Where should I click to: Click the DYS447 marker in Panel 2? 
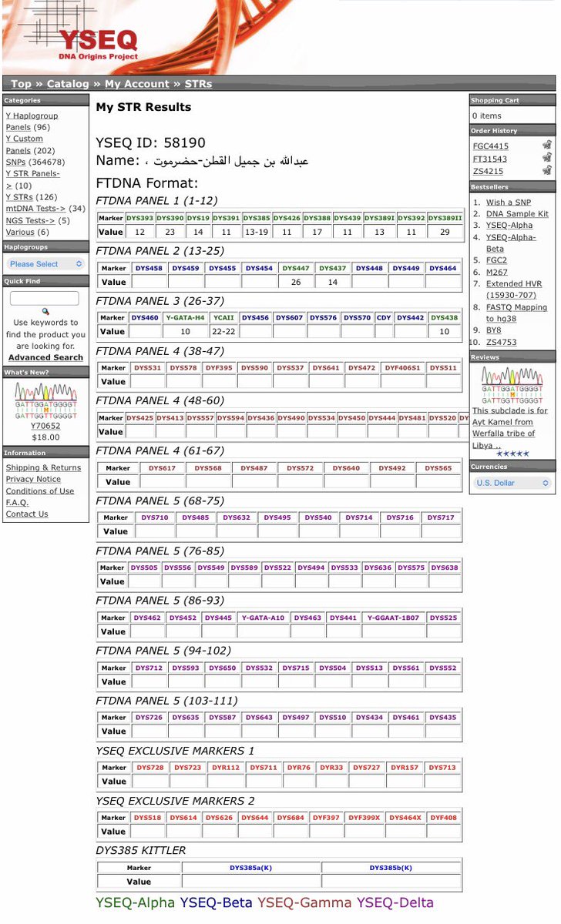pos(296,268)
